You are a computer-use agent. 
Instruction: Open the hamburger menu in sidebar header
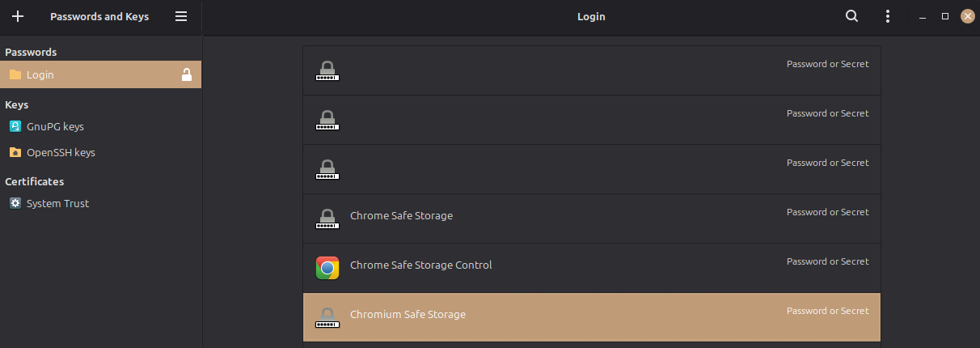click(x=181, y=16)
